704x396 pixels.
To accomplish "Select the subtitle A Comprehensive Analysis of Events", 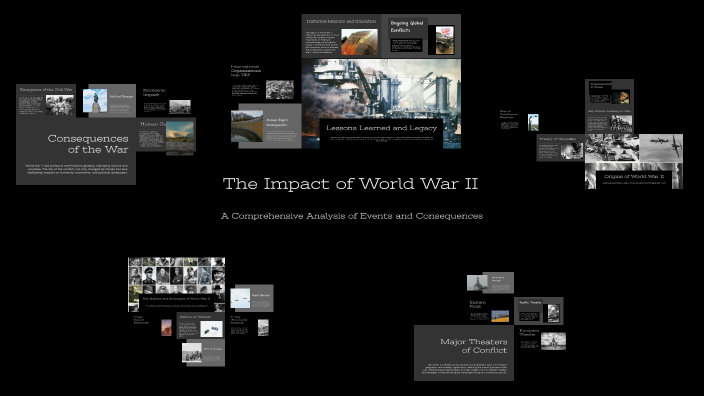I will pyautogui.click(x=352, y=216).
